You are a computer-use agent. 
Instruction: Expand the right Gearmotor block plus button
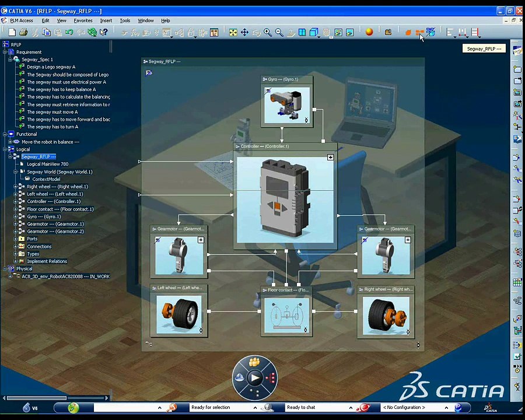408,240
